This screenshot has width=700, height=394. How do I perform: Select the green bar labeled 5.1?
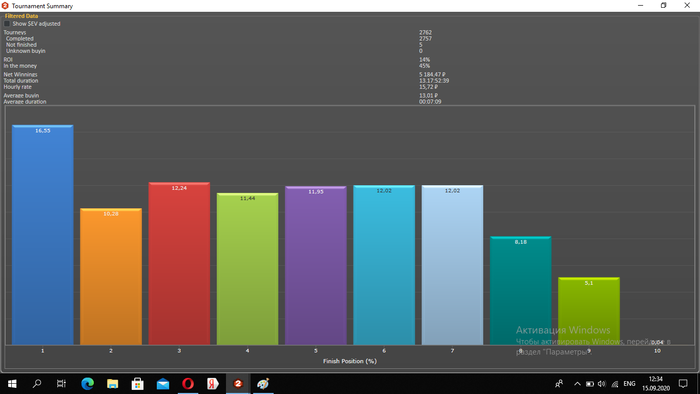pyautogui.click(x=589, y=311)
